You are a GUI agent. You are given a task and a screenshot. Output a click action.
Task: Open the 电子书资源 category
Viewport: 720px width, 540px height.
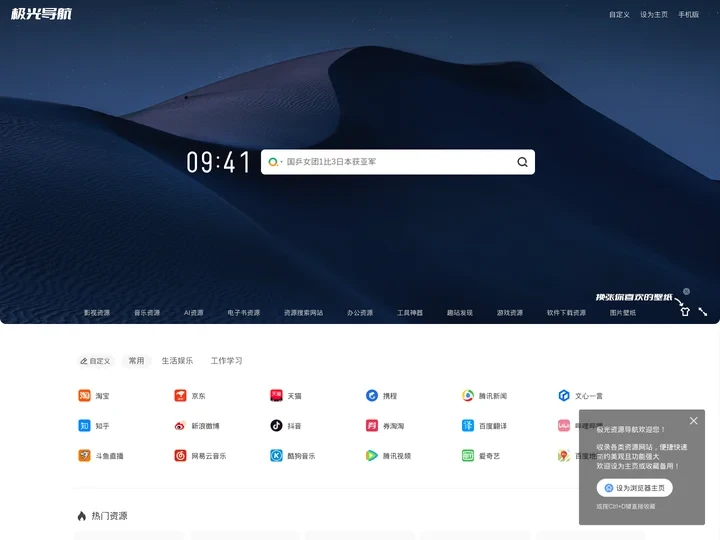pos(244,313)
